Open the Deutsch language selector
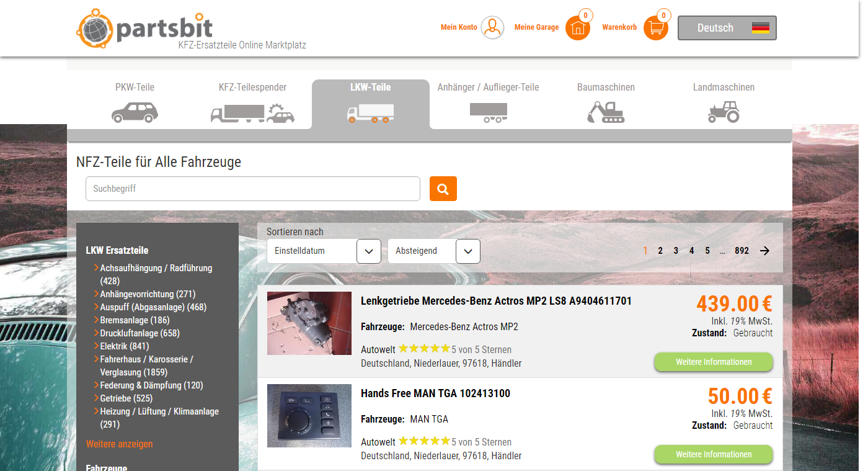Image resolution: width=868 pixels, height=471 pixels. click(727, 28)
